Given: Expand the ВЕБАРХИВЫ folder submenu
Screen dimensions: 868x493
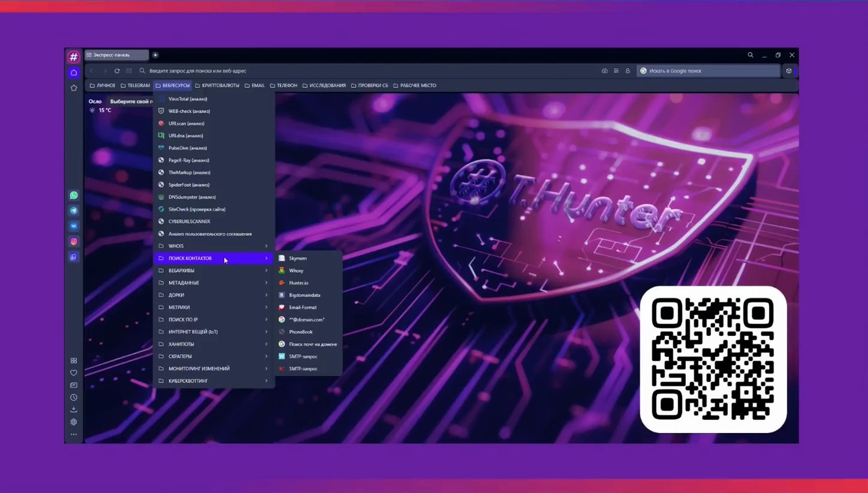Looking at the screenshot, I should coord(214,271).
